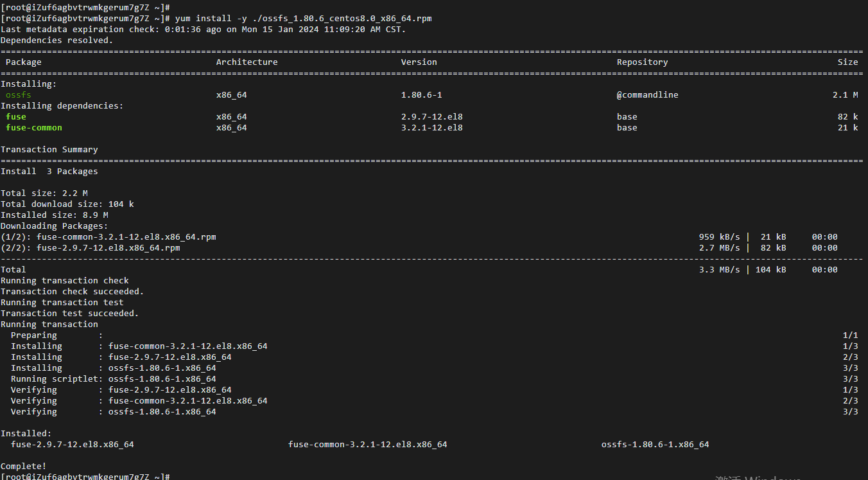Viewport: 868px width, 480px height.
Task: Click the 'Install 3 Packages' line
Action: pos(49,171)
